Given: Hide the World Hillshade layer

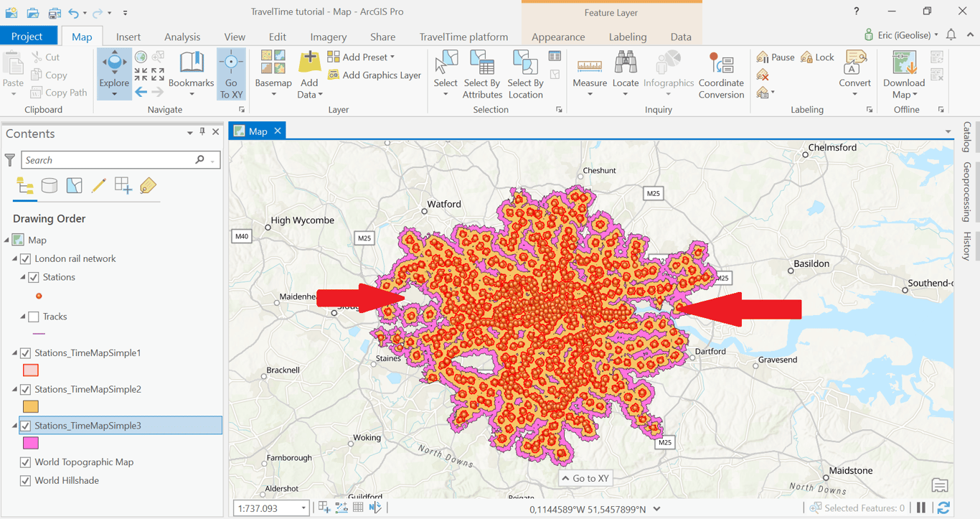Looking at the screenshot, I should click(x=25, y=481).
